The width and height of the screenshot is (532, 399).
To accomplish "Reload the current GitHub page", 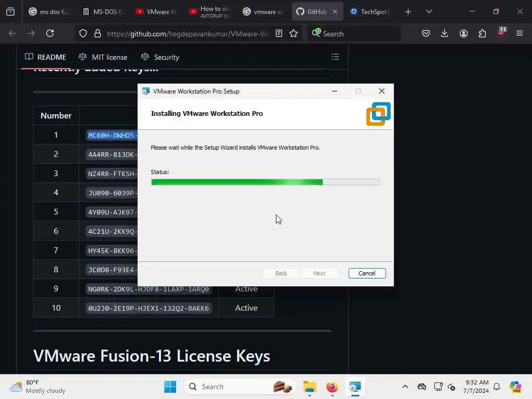I will [50, 33].
